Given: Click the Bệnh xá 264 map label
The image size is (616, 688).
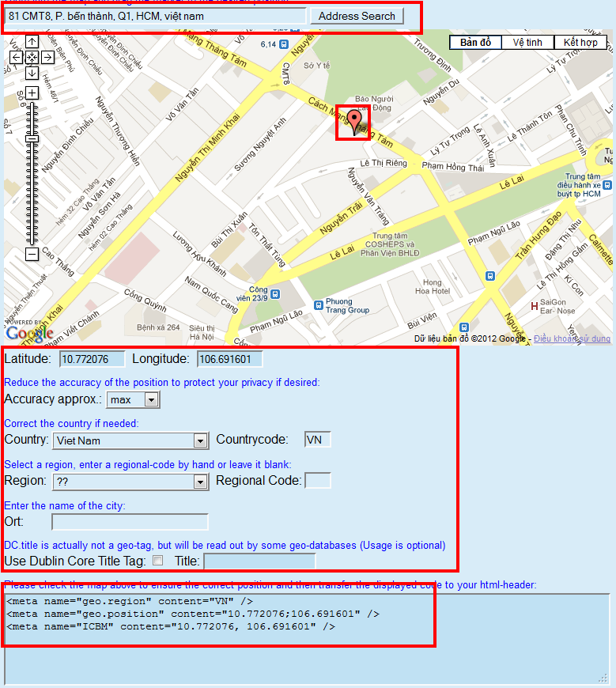Looking at the screenshot, I should click(x=158, y=327).
